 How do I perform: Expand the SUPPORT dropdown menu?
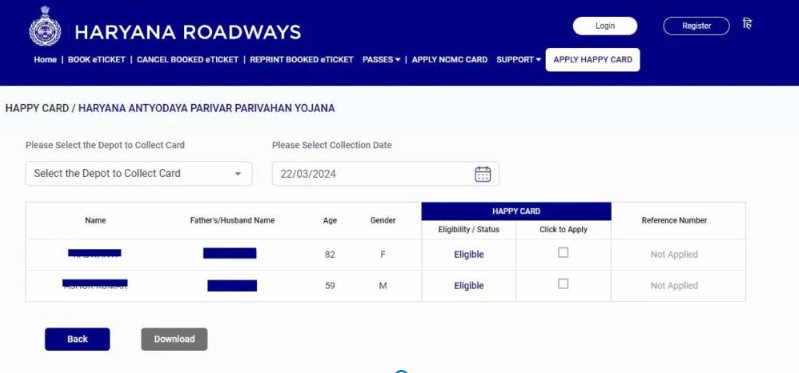tap(518, 60)
